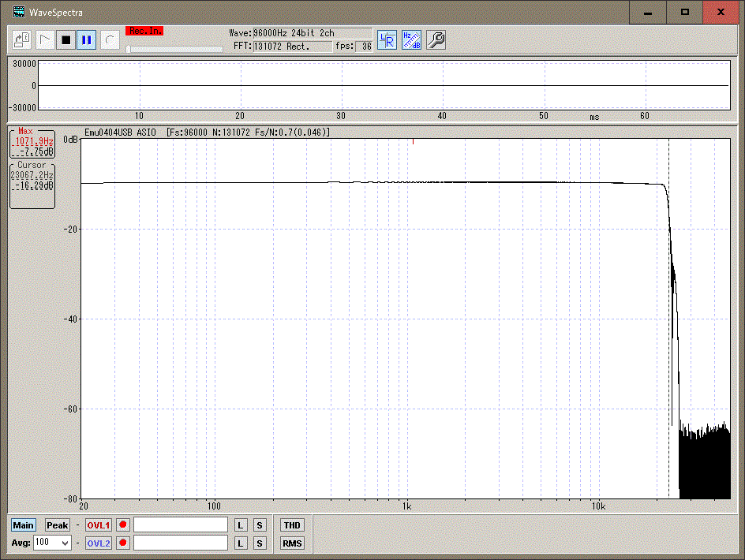
Task: Click the fps value 36
Action: point(366,47)
